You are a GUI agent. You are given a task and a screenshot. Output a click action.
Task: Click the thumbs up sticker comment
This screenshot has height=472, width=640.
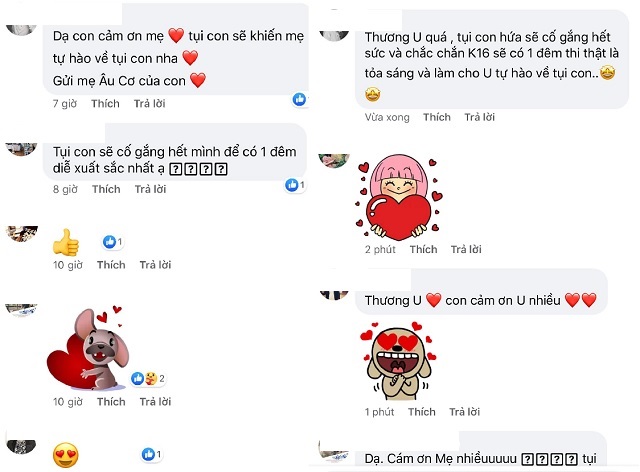click(x=66, y=242)
